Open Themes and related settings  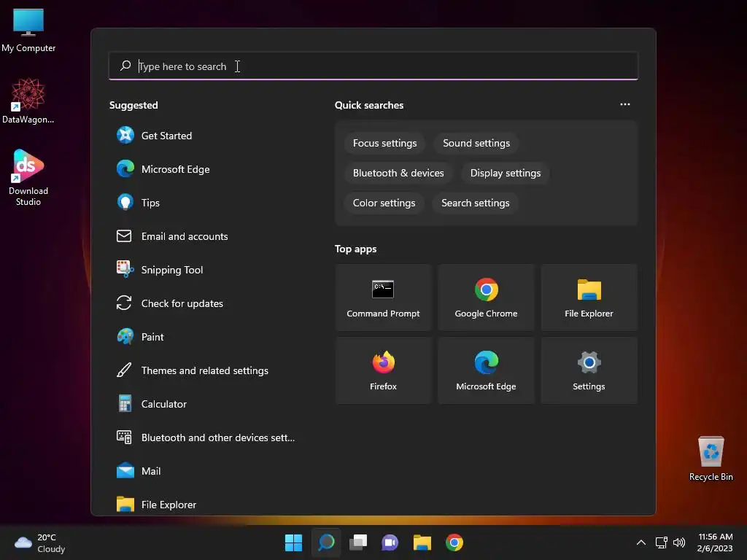pyautogui.click(x=207, y=370)
